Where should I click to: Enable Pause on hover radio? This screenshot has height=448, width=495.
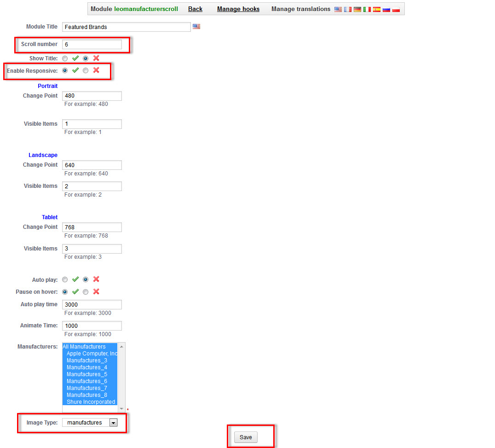click(65, 292)
